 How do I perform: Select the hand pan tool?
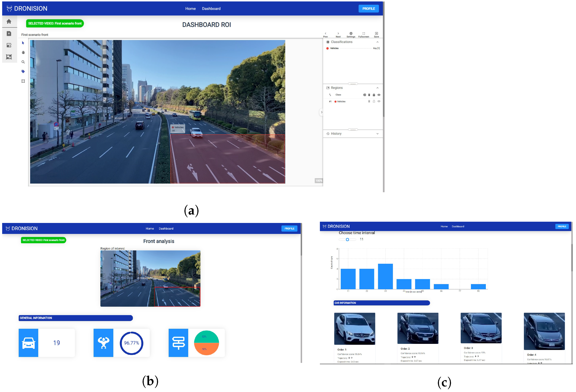click(23, 52)
